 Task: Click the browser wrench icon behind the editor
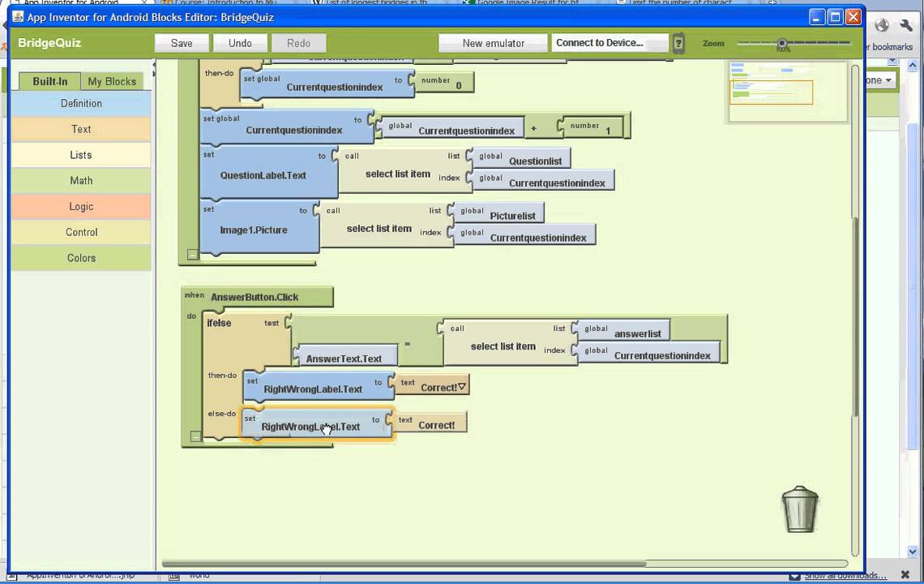point(905,25)
